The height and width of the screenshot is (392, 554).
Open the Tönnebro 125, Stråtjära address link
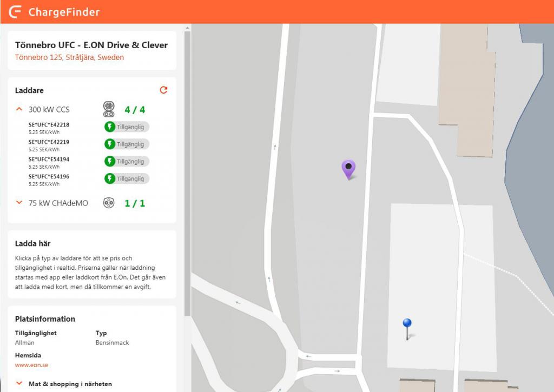point(69,57)
